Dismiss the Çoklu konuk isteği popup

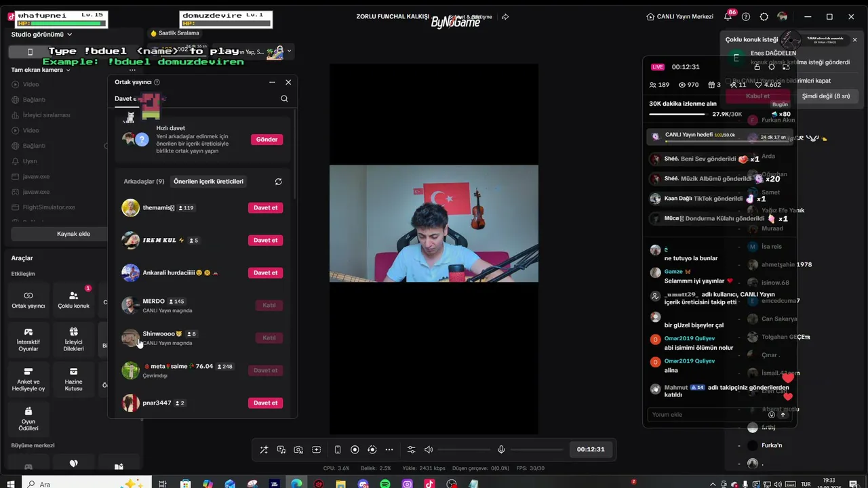854,40
